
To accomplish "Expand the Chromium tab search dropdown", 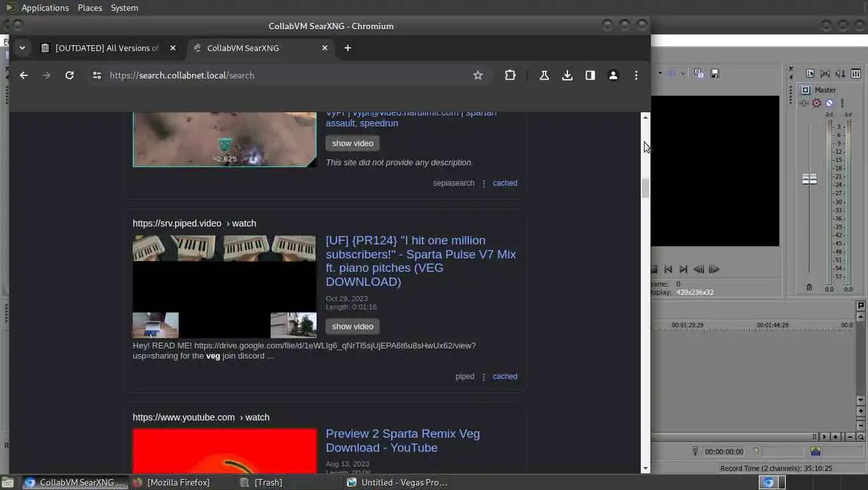I will 22,48.
